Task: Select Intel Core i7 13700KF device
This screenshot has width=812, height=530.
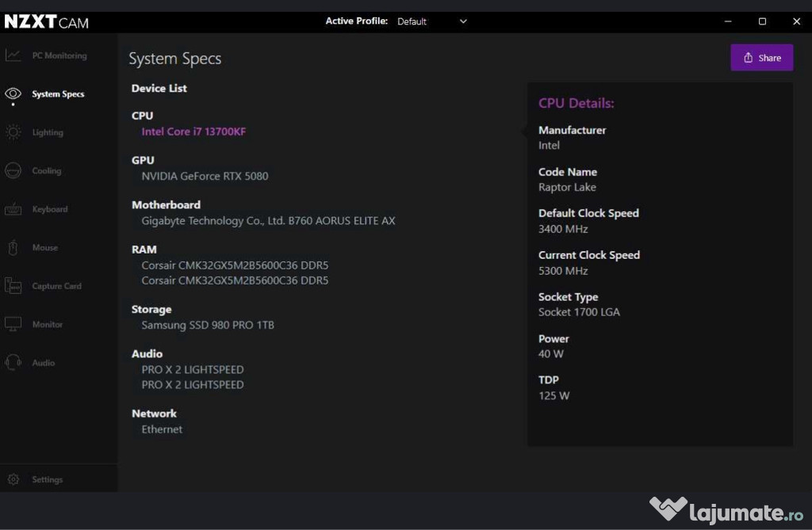Action: 193,132
